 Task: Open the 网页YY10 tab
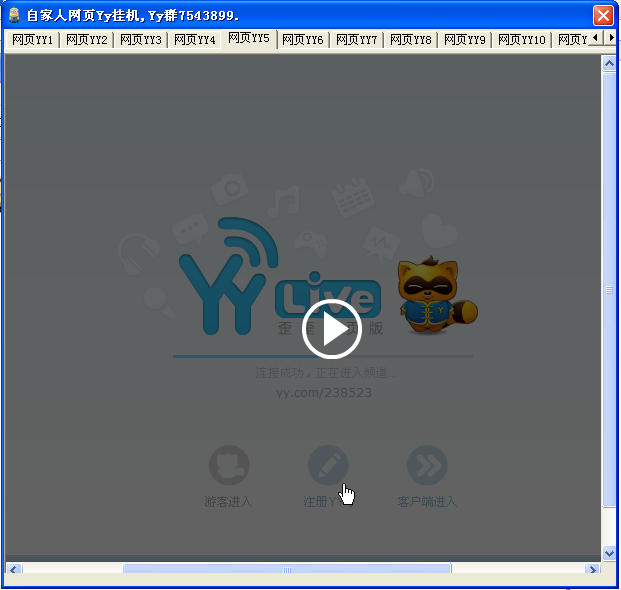(x=522, y=40)
